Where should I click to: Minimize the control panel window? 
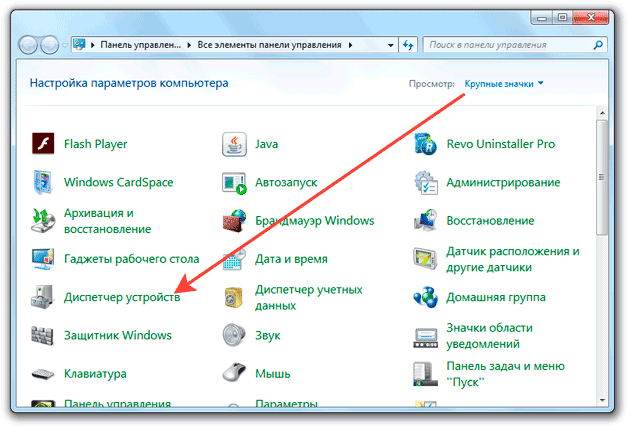[542, 17]
